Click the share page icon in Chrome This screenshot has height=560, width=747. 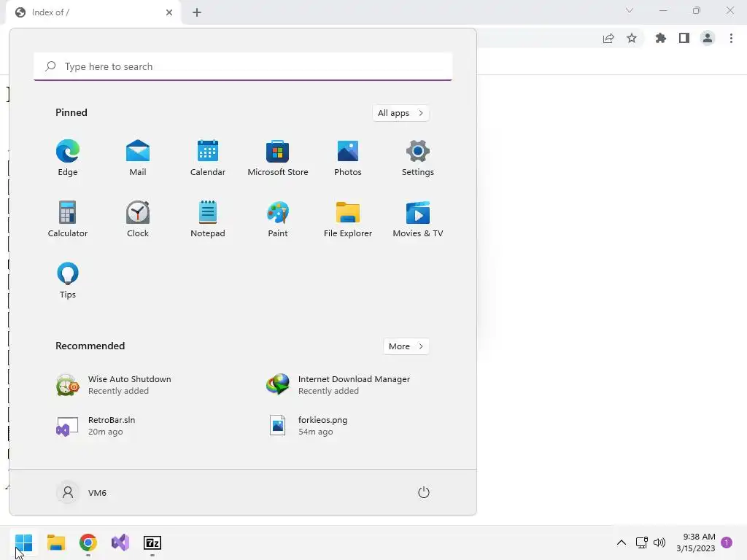coord(608,39)
